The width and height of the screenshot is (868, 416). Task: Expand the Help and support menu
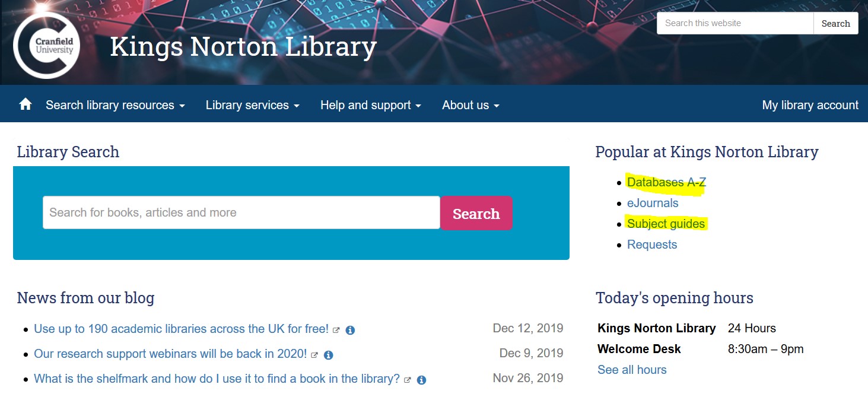pos(370,105)
